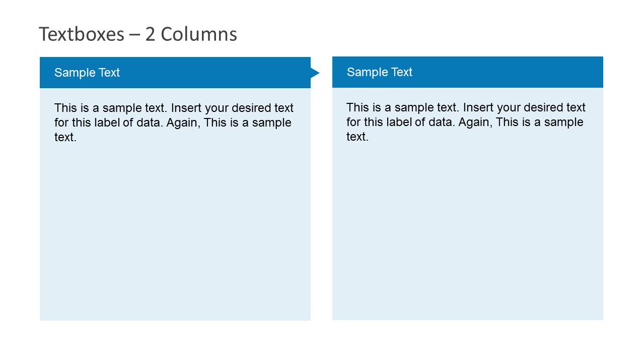Select the slide title "Textboxes – 2 Columns"

(137, 34)
